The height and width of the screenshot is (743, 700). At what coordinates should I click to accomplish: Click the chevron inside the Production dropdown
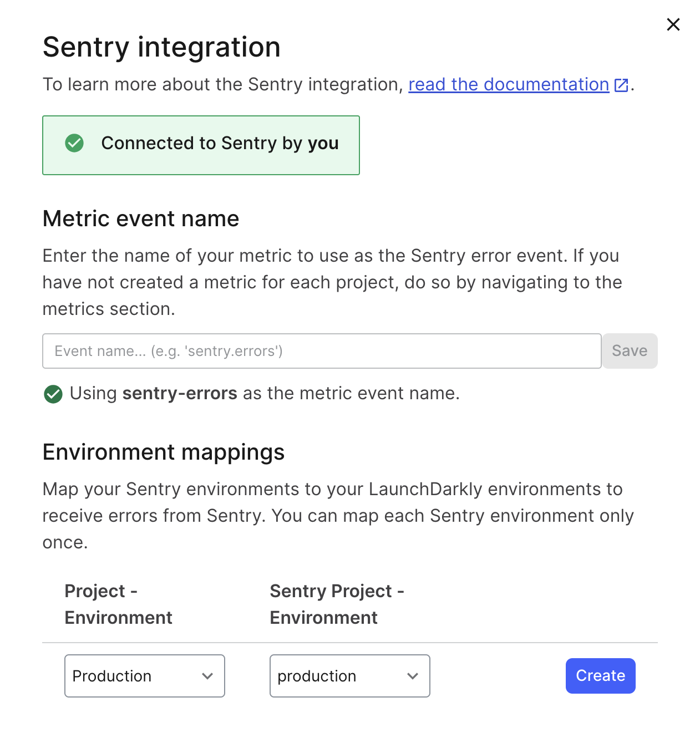(x=208, y=676)
